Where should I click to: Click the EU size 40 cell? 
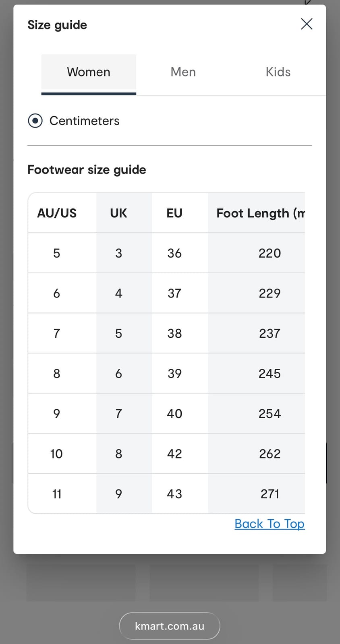click(x=174, y=414)
